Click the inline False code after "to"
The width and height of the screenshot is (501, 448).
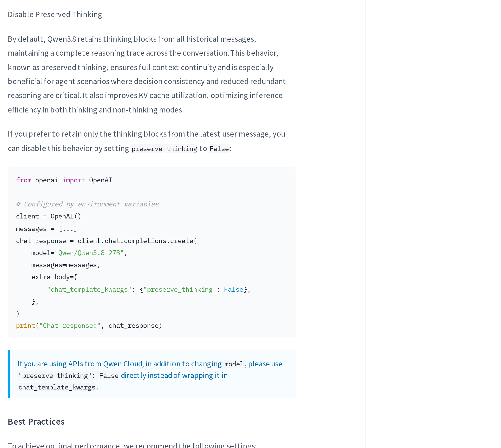coord(219,149)
